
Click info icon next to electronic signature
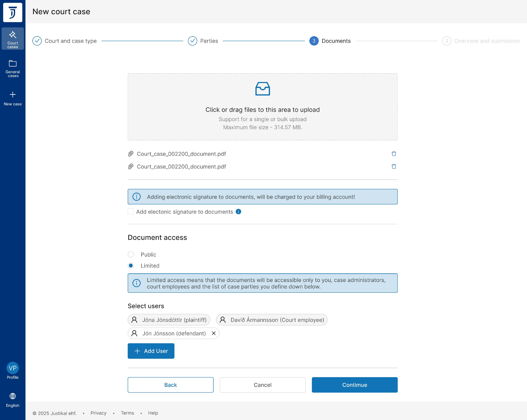(238, 212)
